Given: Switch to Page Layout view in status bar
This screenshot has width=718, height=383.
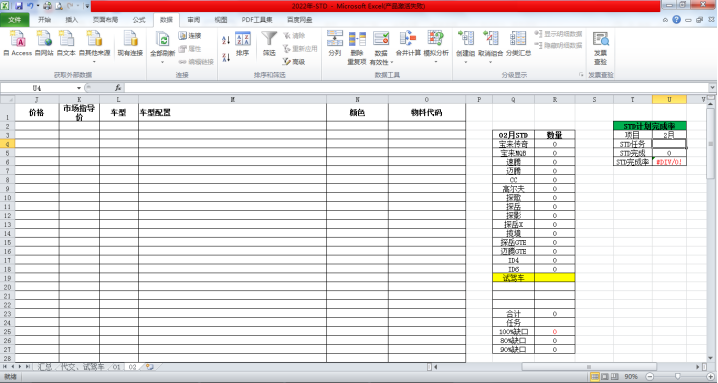Looking at the screenshot, I should (x=605, y=377).
